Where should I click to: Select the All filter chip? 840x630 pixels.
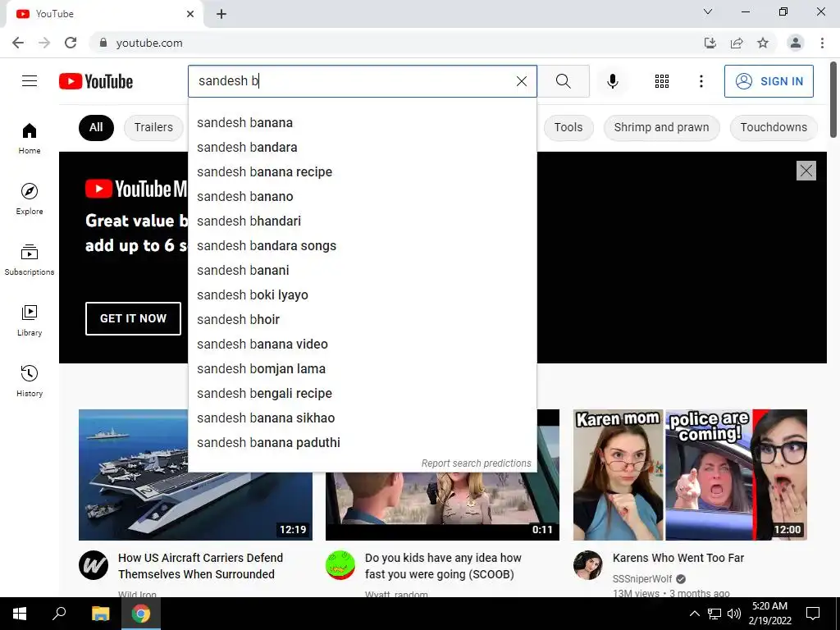96,127
